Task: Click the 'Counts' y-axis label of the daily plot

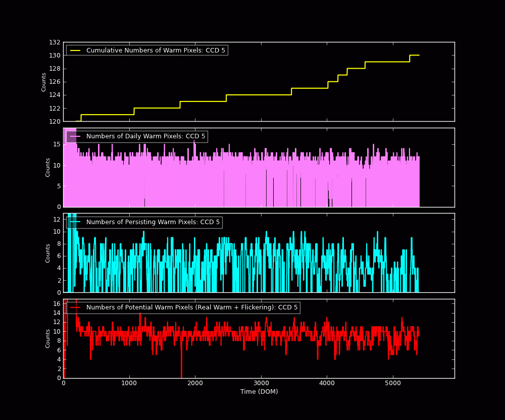Action: [48, 167]
